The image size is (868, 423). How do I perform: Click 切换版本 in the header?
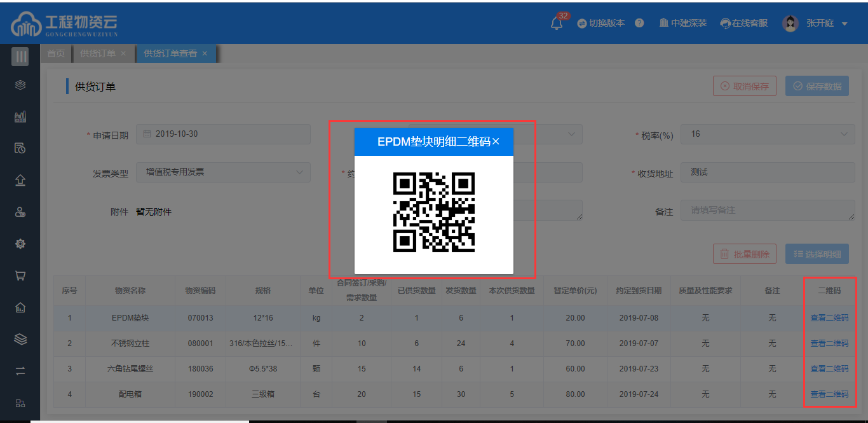(601, 23)
